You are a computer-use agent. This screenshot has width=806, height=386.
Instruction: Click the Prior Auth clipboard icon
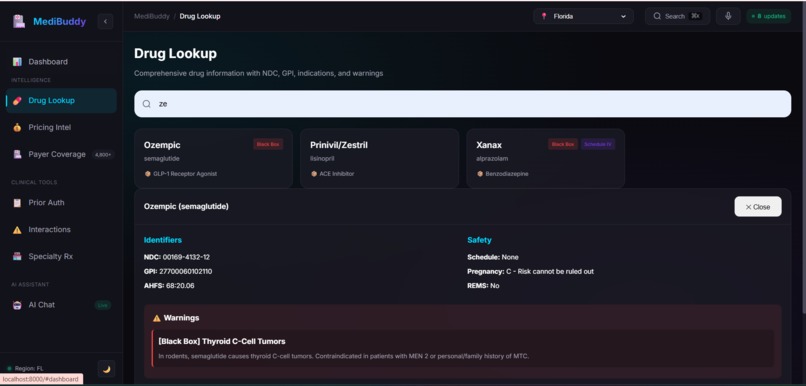[17, 203]
